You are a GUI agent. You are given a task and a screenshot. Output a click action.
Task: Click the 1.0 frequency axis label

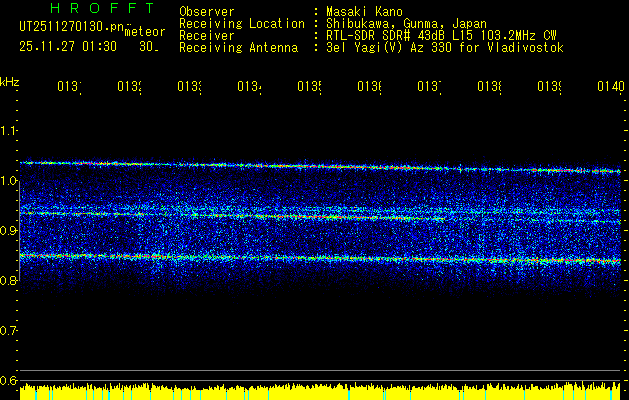point(9,181)
